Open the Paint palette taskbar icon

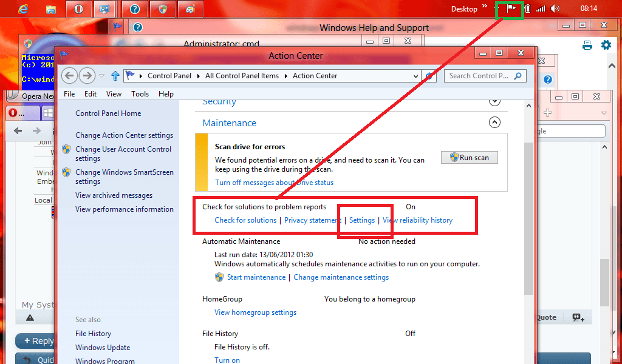click(x=190, y=8)
